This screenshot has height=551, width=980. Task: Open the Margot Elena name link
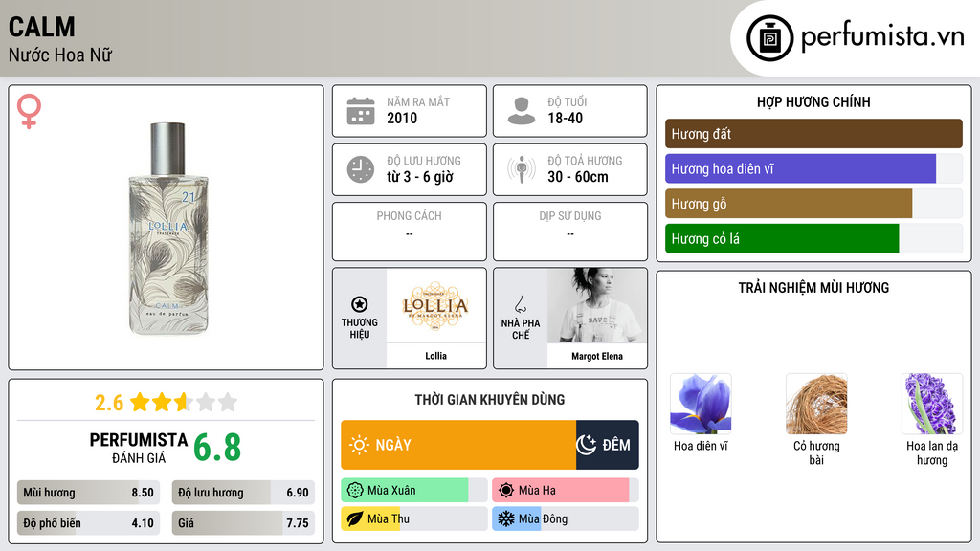[597, 356]
